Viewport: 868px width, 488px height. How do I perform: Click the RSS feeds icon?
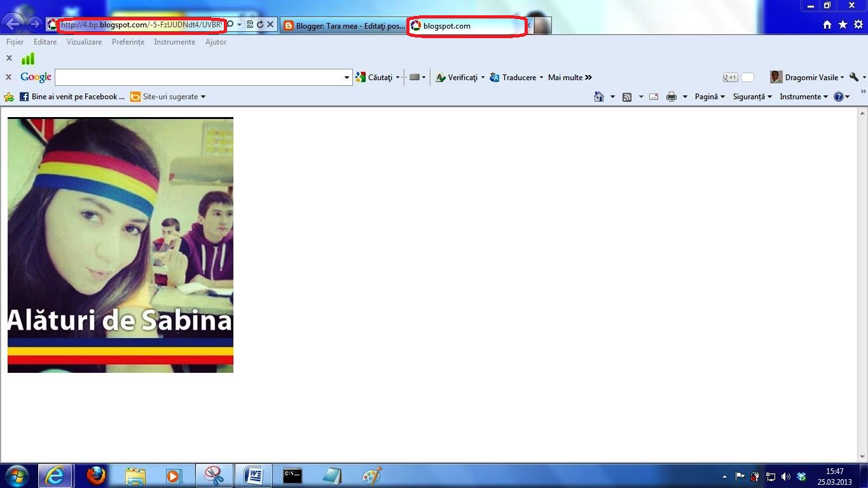tap(627, 97)
